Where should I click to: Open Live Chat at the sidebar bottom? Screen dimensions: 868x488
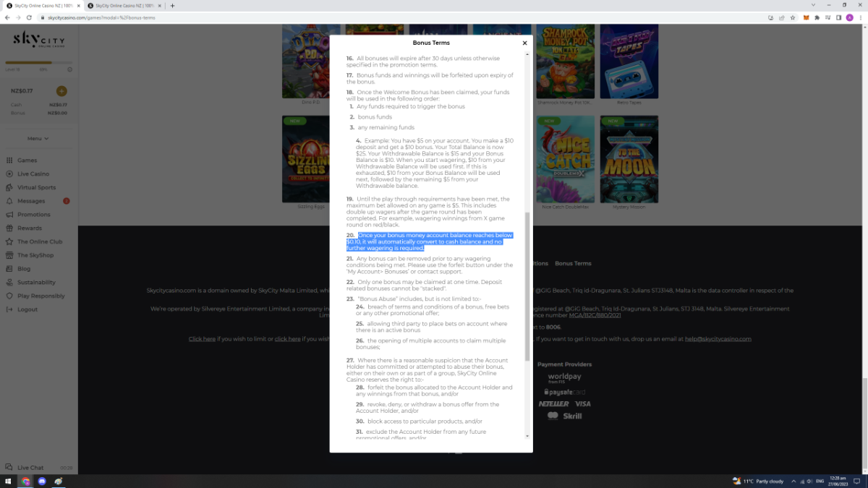coord(30,468)
